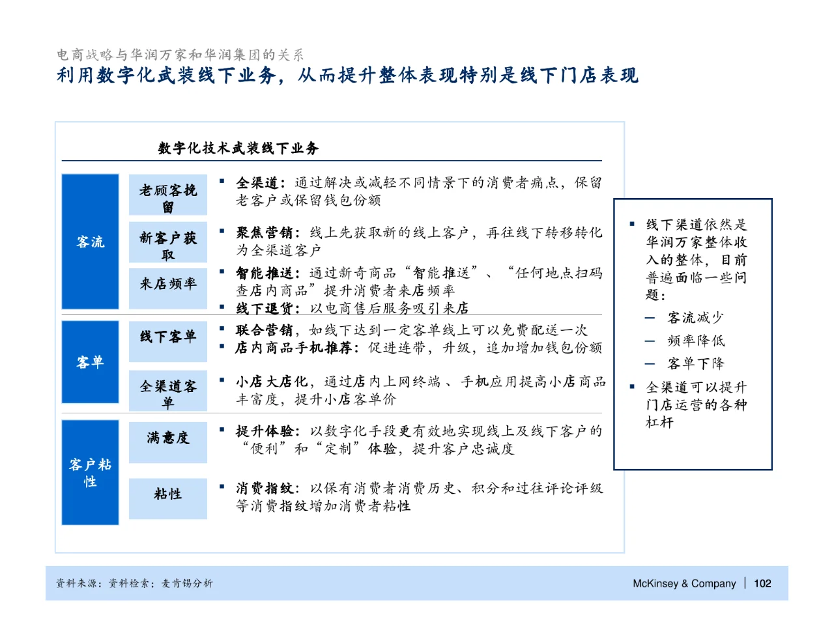This screenshot has height=644, width=834.
Task: Select the 电商战略与华润万家和华润集团的关系 breadcrumb
Action: pos(180,55)
